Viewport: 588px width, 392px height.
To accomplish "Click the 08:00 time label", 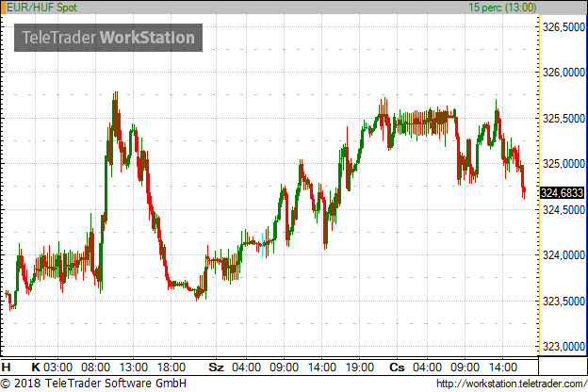I will coord(95,367).
